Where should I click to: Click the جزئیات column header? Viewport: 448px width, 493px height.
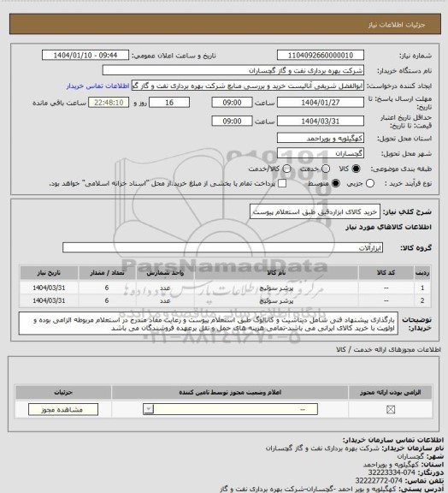(63, 392)
